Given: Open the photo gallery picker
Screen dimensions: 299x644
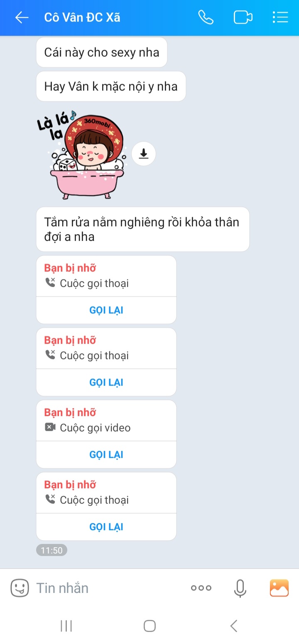Looking at the screenshot, I should [279, 588].
